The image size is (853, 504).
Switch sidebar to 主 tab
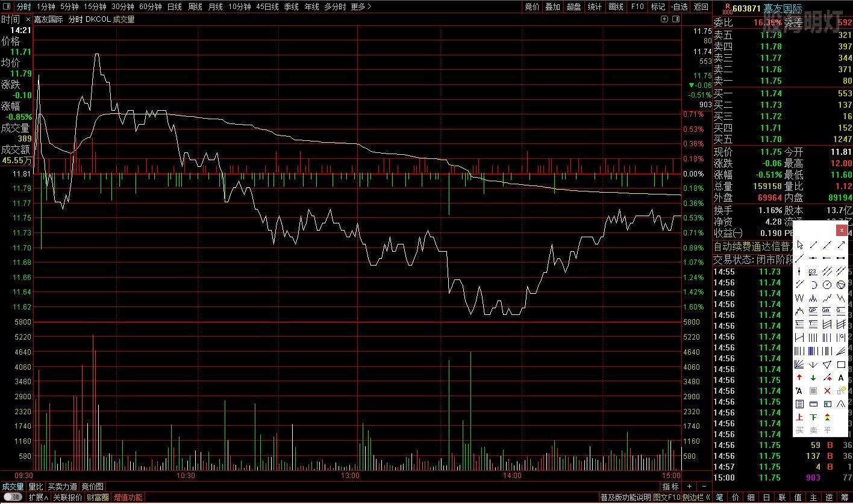pos(814,497)
